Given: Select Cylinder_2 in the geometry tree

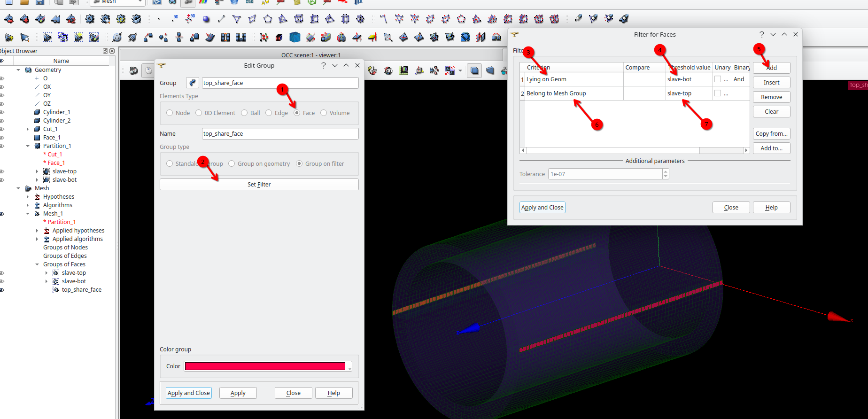Looking at the screenshot, I should pyautogui.click(x=56, y=121).
